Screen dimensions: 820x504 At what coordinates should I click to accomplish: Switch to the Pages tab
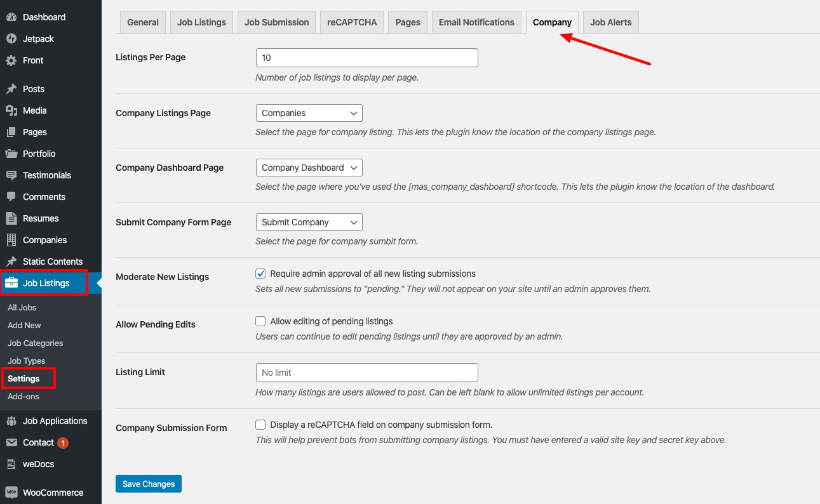tap(408, 22)
